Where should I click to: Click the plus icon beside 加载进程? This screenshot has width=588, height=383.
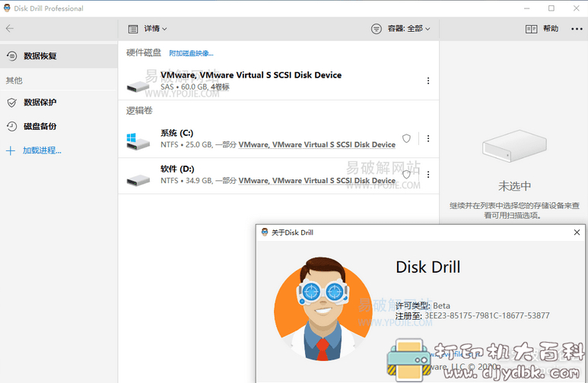tap(11, 150)
